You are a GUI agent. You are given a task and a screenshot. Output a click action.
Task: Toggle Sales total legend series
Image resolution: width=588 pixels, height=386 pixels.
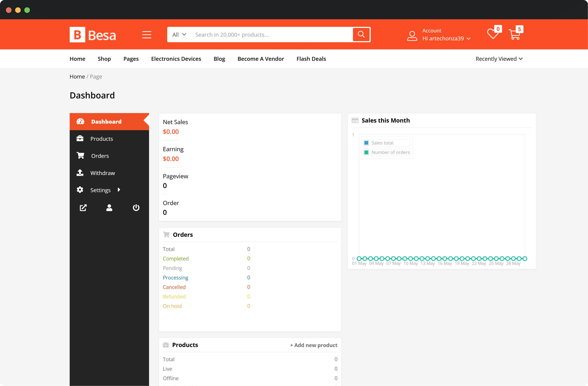[x=382, y=143]
